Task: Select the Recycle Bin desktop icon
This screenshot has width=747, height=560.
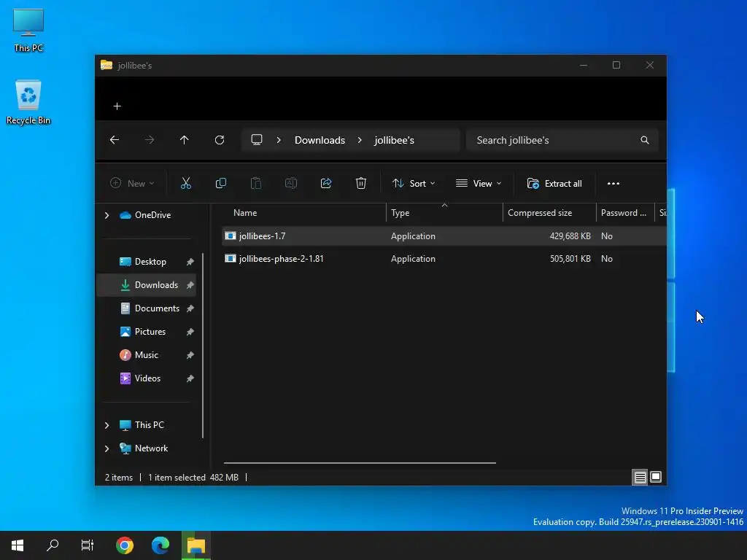Action: [28, 102]
